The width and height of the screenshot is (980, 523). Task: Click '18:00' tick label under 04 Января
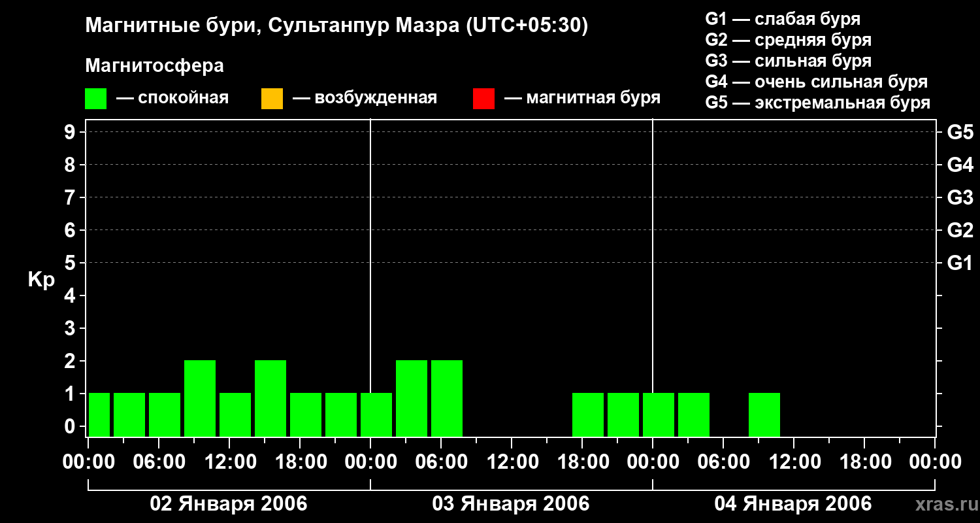tap(864, 462)
